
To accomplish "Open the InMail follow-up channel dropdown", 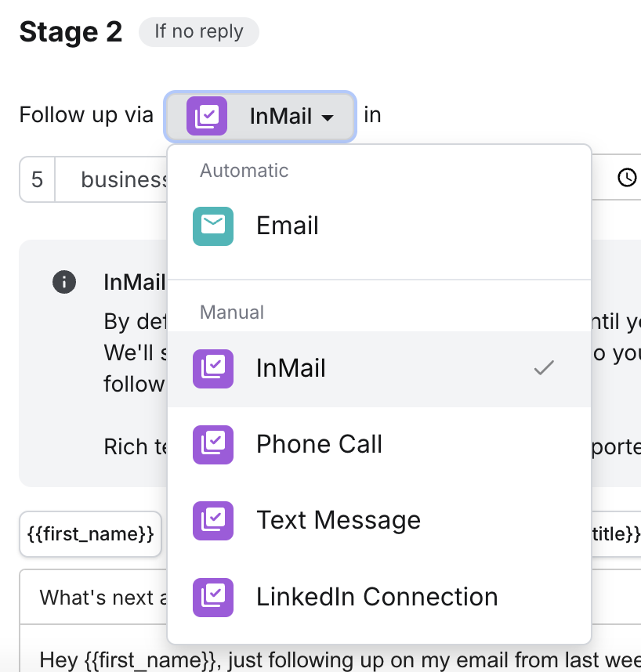I will point(260,117).
